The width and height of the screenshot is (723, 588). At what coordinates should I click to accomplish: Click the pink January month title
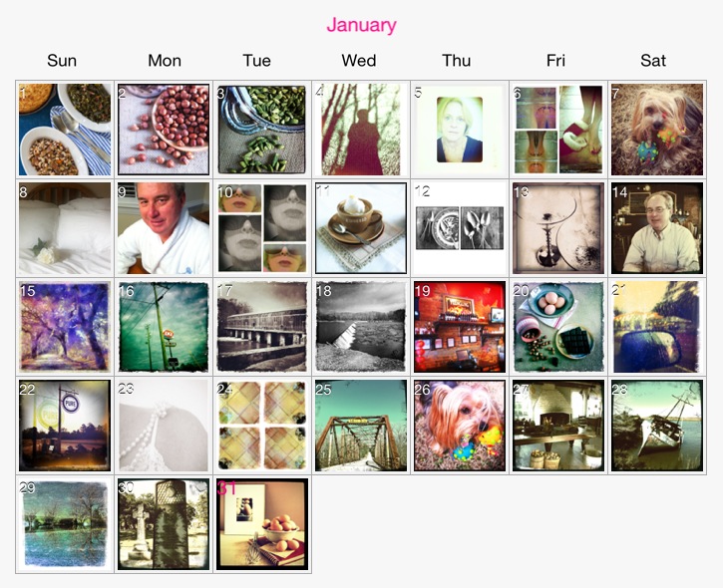(x=361, y=25)
